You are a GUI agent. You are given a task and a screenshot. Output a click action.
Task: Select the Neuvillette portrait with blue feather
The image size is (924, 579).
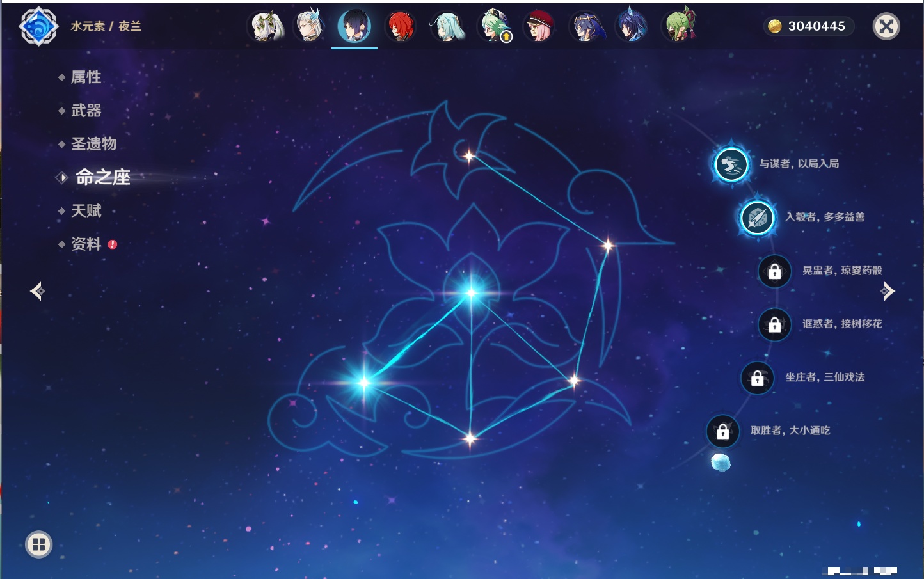309,26
